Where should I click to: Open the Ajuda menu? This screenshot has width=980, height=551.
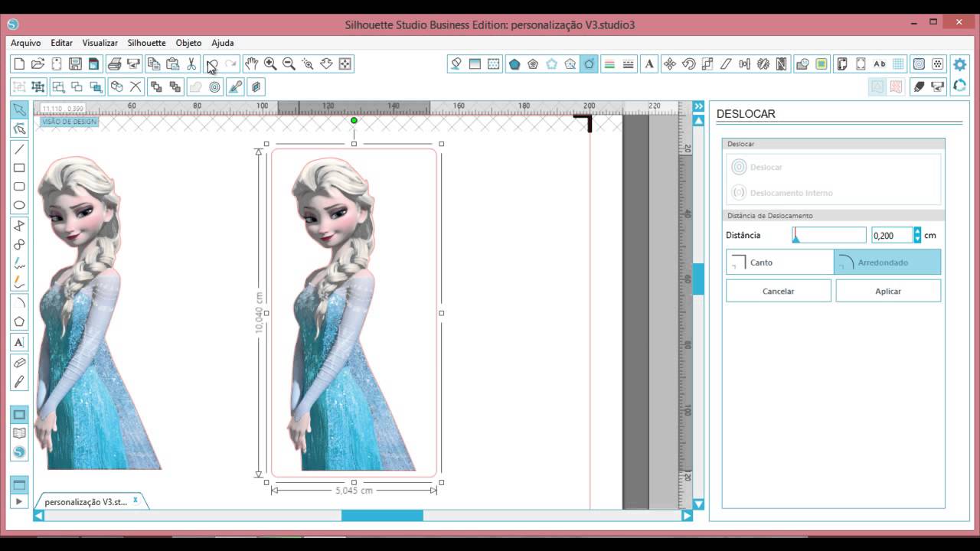(223, 43)
